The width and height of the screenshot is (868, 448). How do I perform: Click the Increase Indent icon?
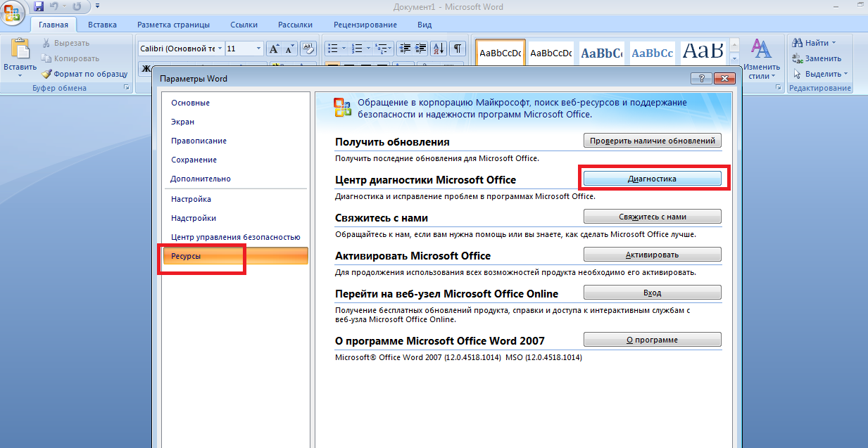click(x=421, y=49)
